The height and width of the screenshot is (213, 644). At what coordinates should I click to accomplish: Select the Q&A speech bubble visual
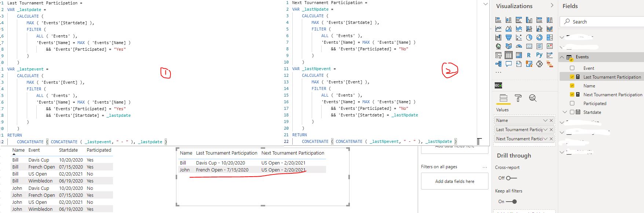click(x=508, y=64)
